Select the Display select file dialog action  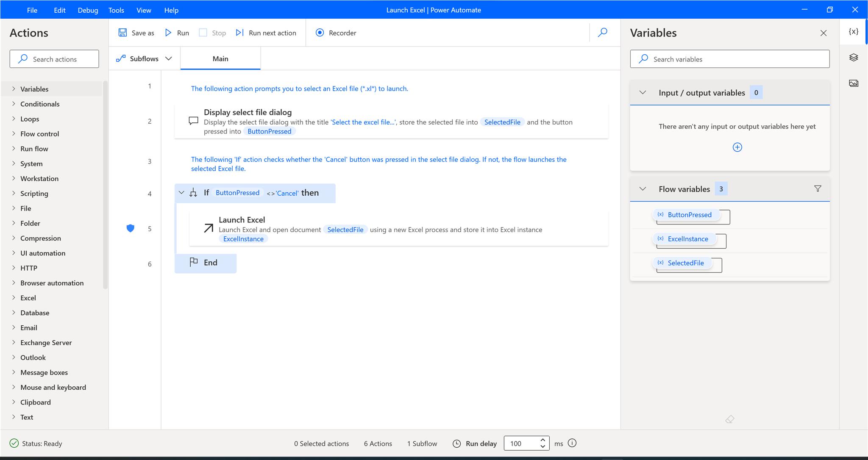tap(391, 122)
